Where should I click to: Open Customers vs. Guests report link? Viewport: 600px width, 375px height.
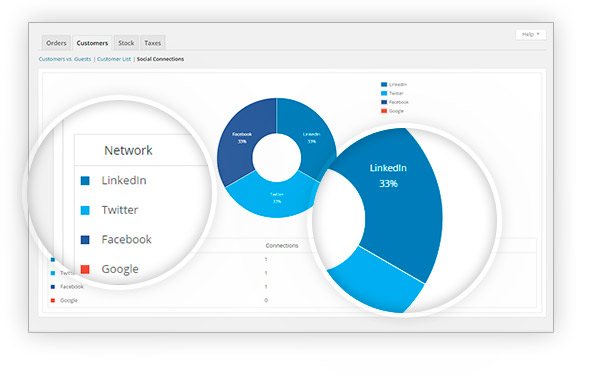[65, 59]
